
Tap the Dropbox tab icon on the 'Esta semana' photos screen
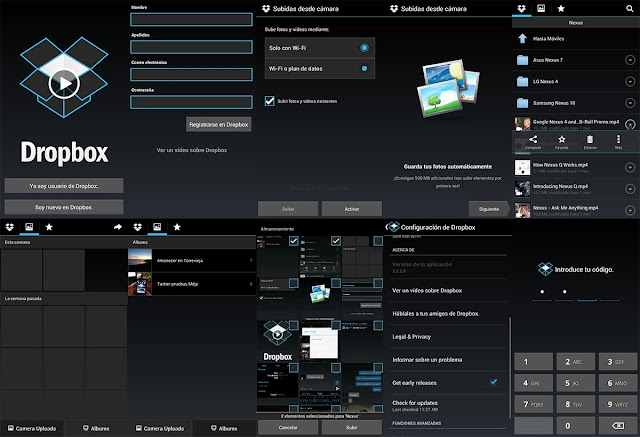[9, 227]
